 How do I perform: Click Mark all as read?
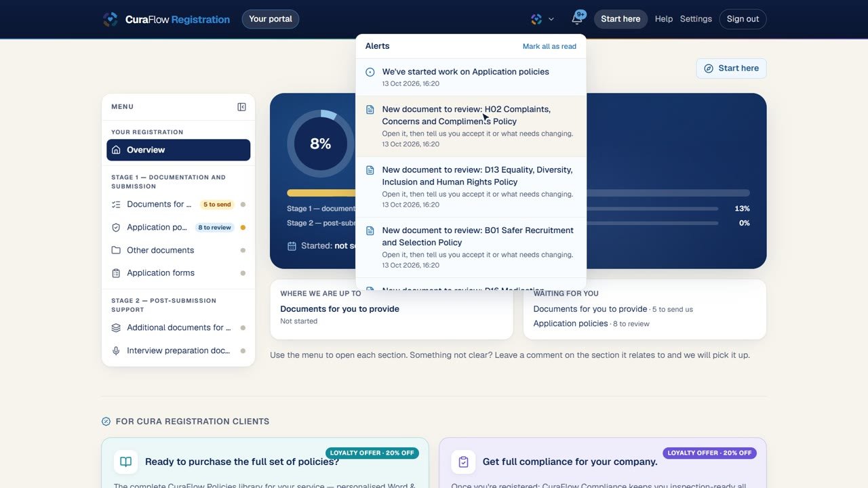(x=549, y=47)
